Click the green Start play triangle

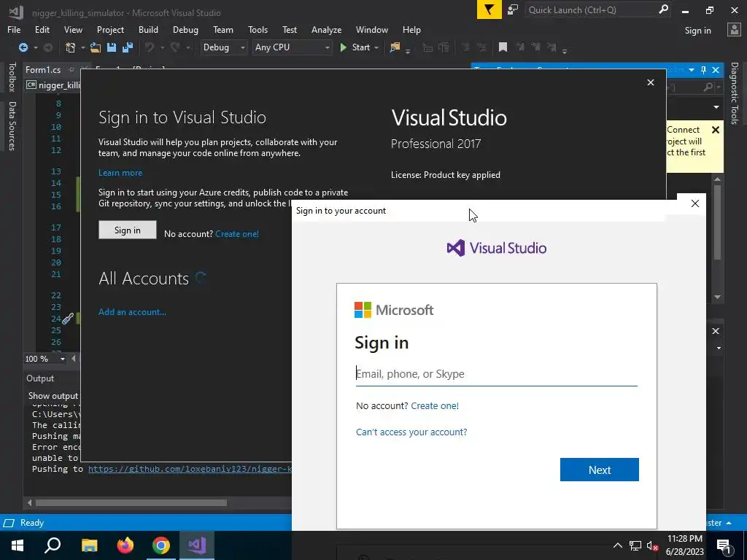coord(343,47)
